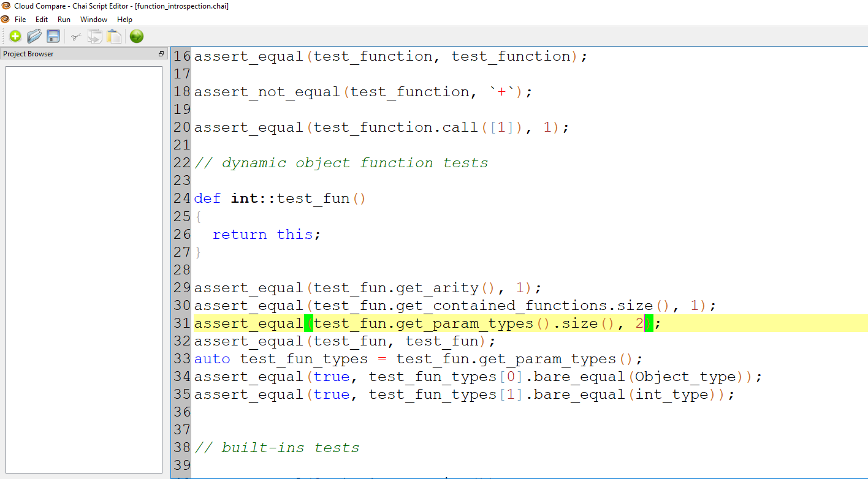Copy selection with the copy icon
Screen dimensions: 868x479
coord(94,36)
